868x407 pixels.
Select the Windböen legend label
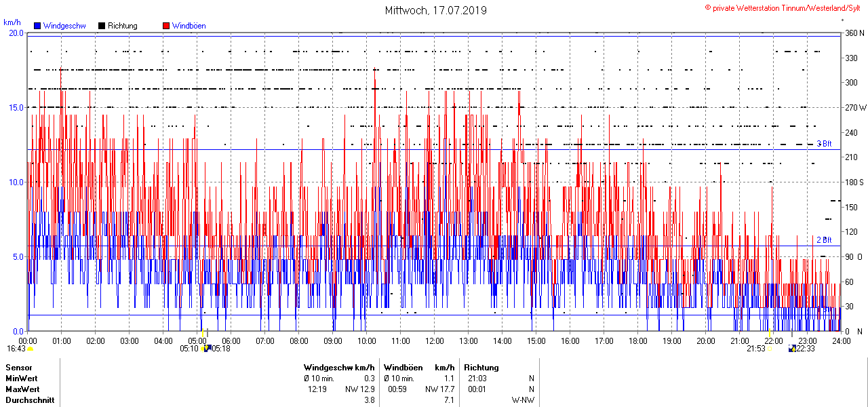(189, 26)
